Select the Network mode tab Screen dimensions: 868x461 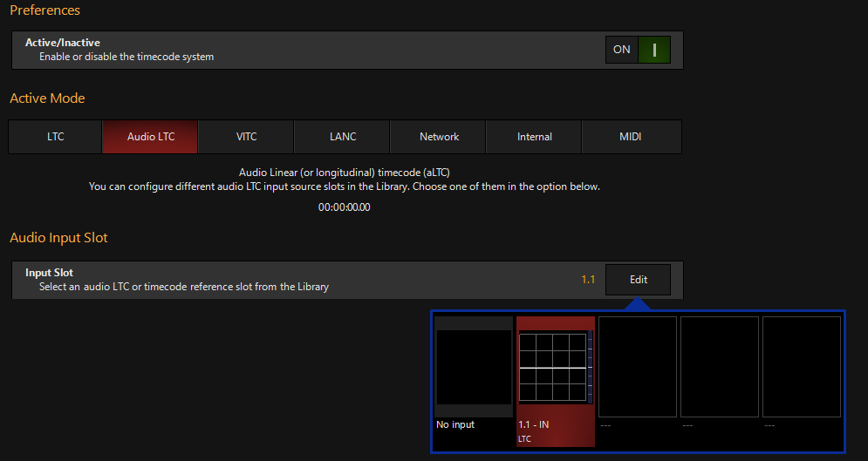pyautogui.click(x=438, y=137)
